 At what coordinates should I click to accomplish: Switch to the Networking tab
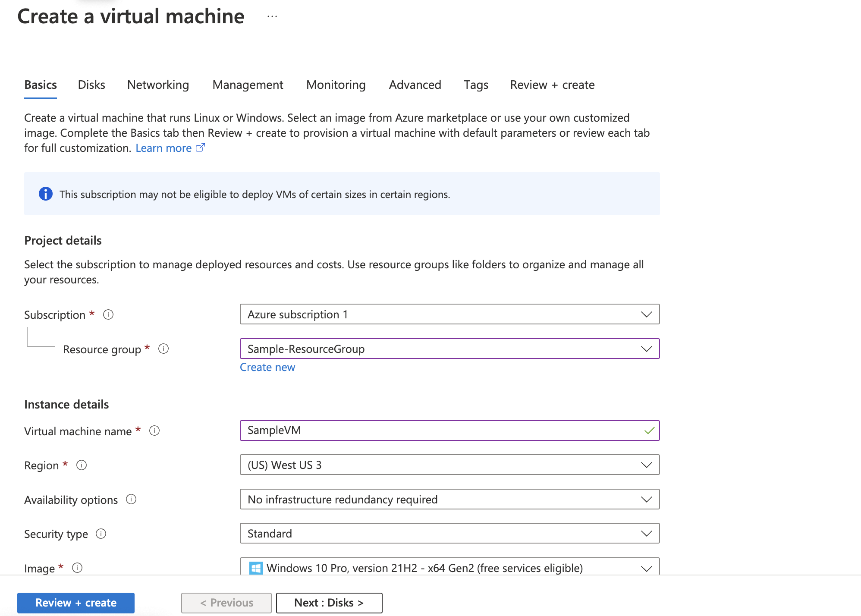[x=158, y=85]
